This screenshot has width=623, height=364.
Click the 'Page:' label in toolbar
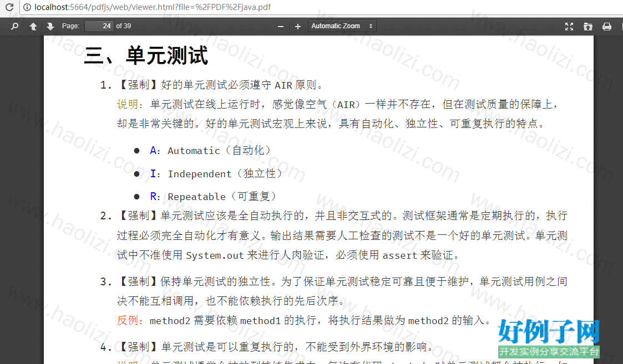(70, 26)
